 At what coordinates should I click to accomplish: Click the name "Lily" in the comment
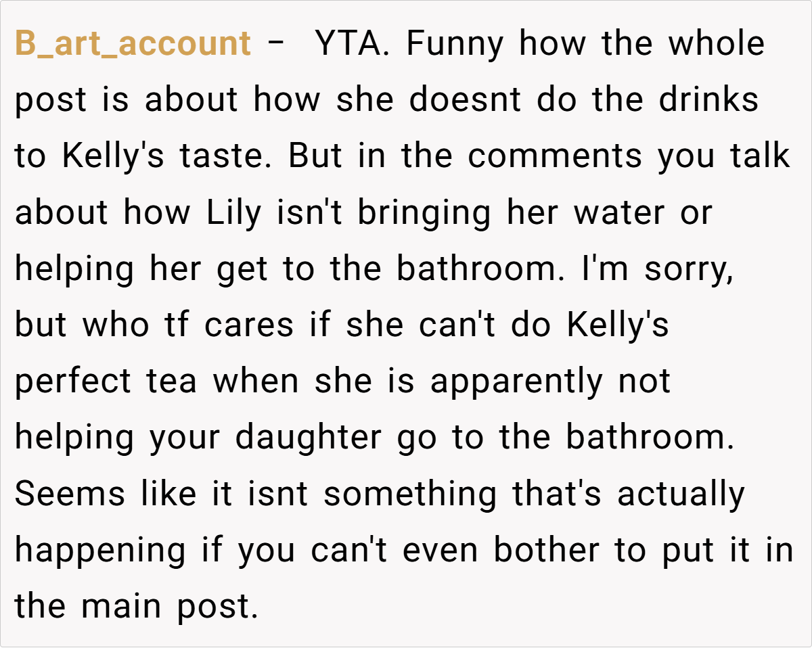[x=233, y=213]
